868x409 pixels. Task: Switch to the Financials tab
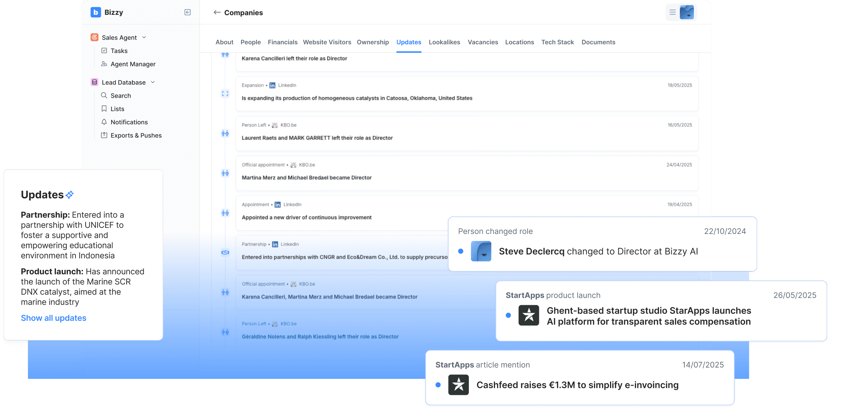coord(282,42)
